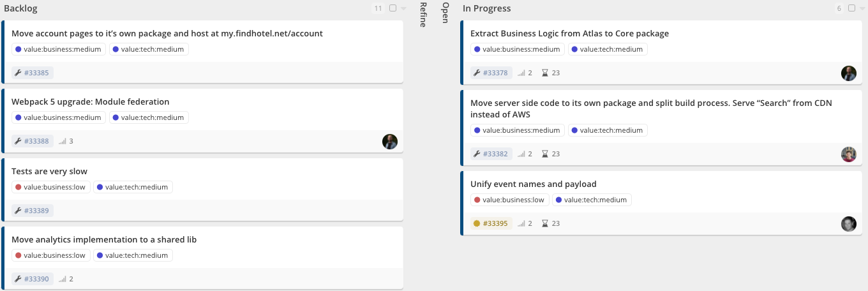868x291 pixels.
Task: Open the "Move analytics implementation to a shared lib" card
Action: pyautogui.click(x=104, y=239)
